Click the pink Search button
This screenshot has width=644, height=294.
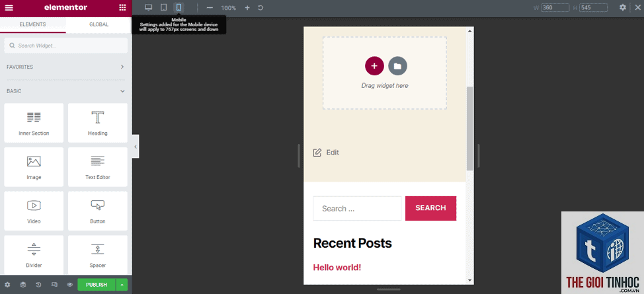(x=430, y=208)
